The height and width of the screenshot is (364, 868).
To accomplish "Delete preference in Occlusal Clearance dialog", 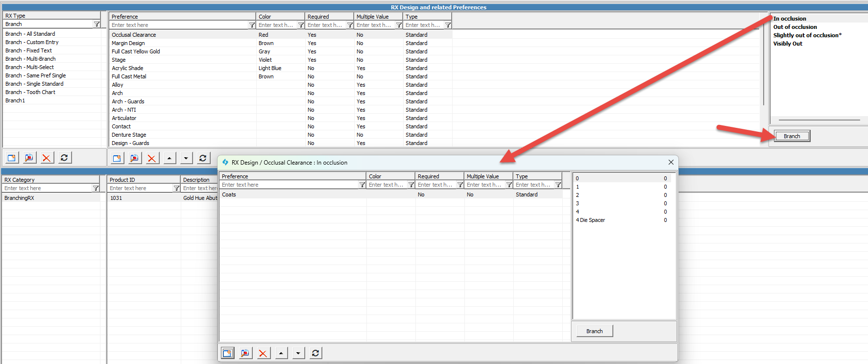I will tap(263, 353).
